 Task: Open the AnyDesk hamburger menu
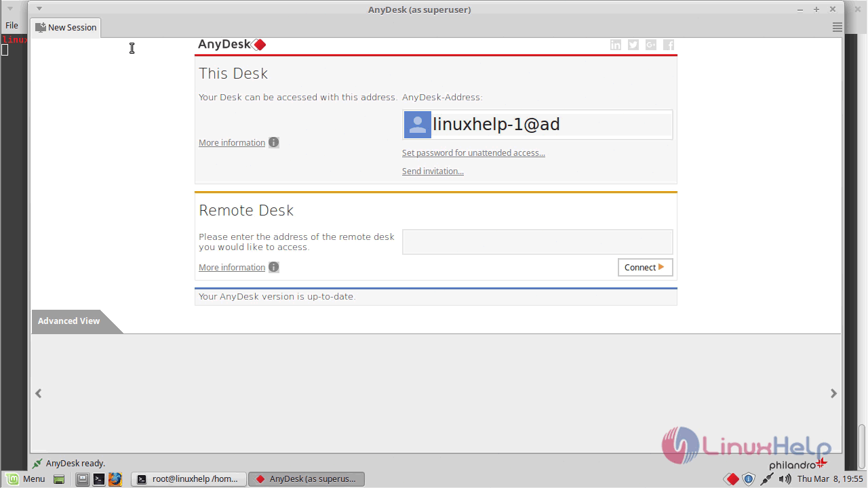point(837,27)
